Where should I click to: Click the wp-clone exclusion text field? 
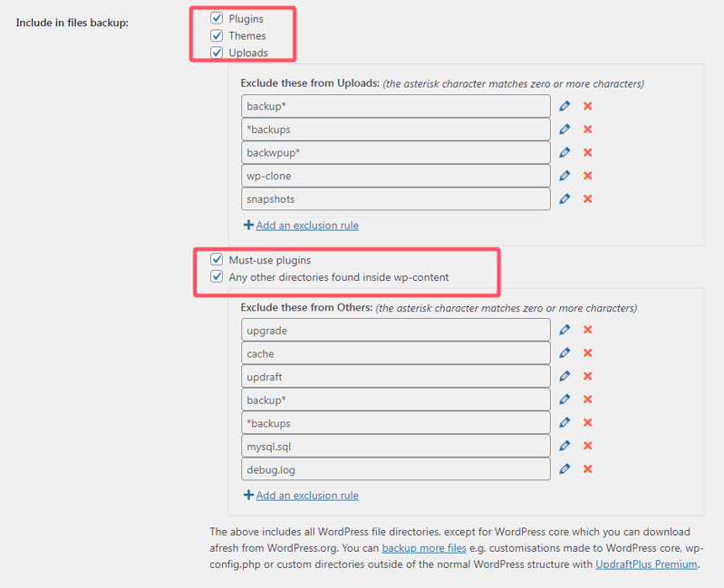[396, 176]
